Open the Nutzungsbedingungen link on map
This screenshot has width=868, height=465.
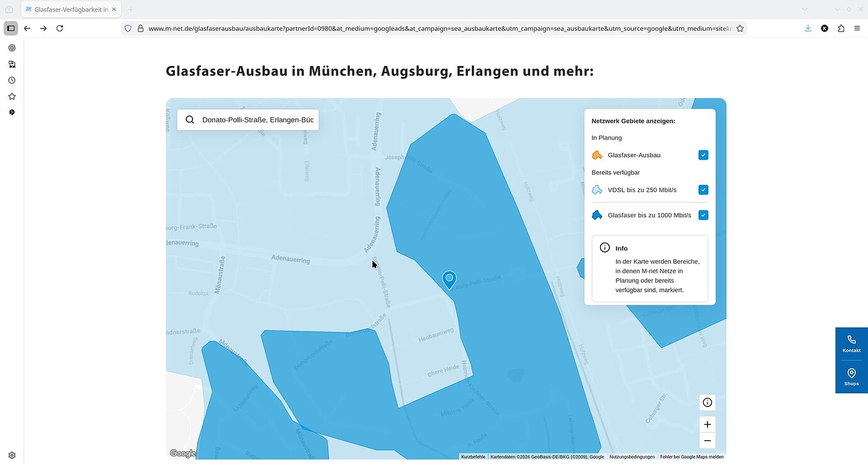[632, 457]
